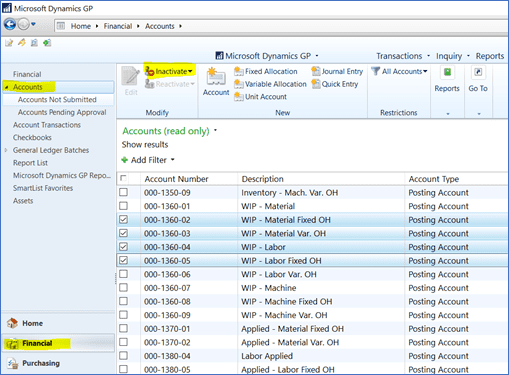Click the Quick Entry icon
The image size is (509, 375).
coord(315,84)
